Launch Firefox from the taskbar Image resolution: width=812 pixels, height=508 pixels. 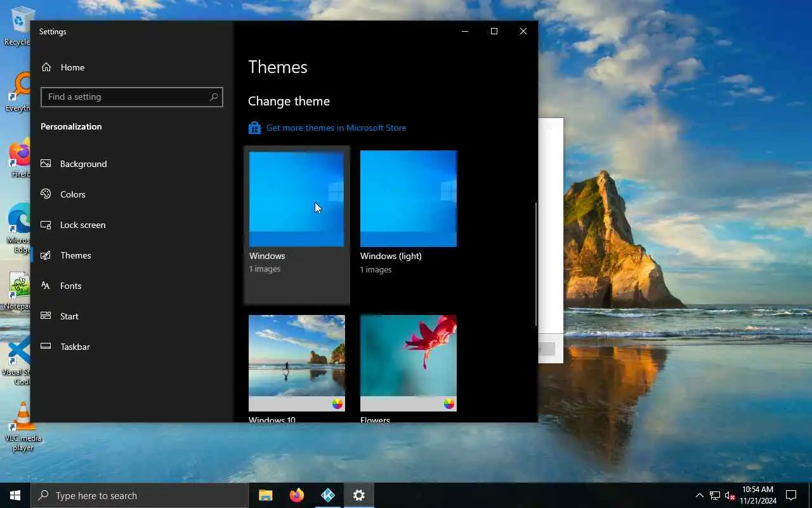[x=296, y=495]
